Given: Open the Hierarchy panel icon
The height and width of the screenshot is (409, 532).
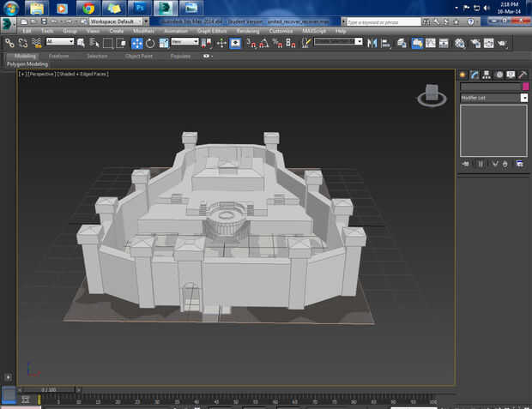Looking at the screenshot, I should [x=486, y=75].
